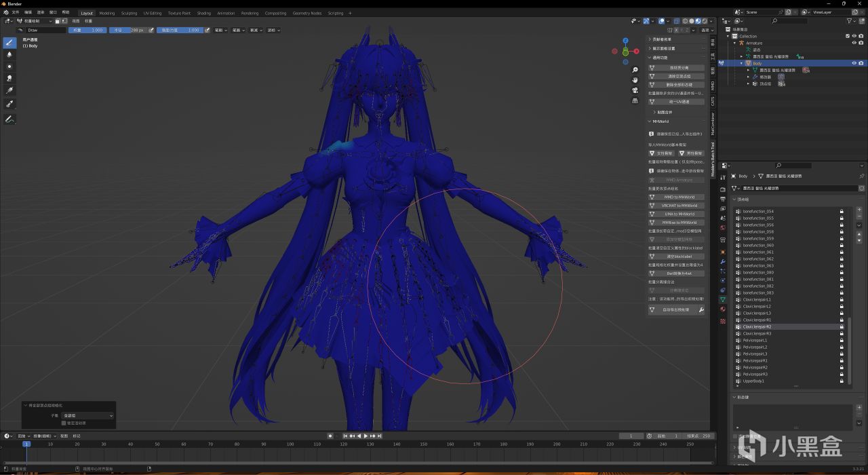Select the Average weight paint tool

pyautogui.click(x=9, y=66)
